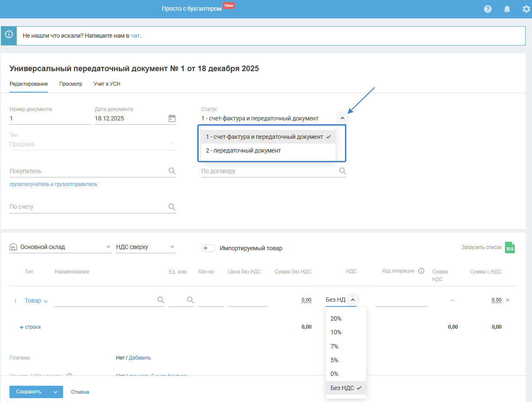Open the notifications bell icon
Screen dimensions: 532x402
click(x=507, y=9)
